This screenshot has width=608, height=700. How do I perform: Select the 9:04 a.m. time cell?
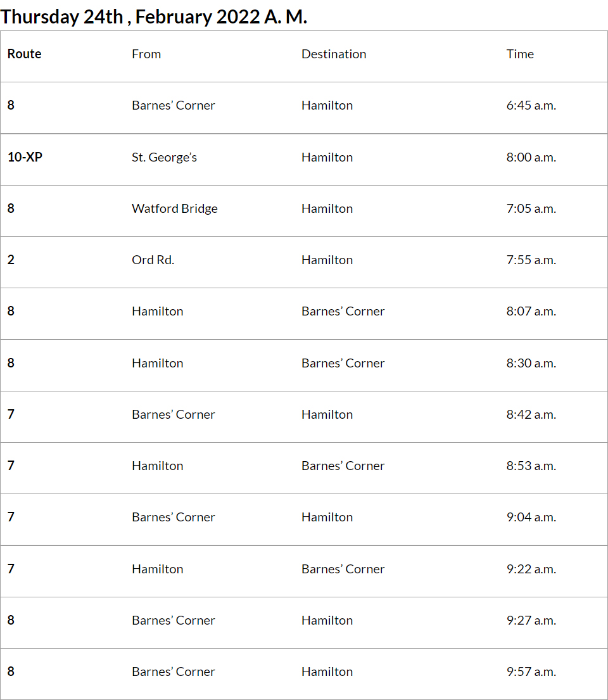[531, 517]
